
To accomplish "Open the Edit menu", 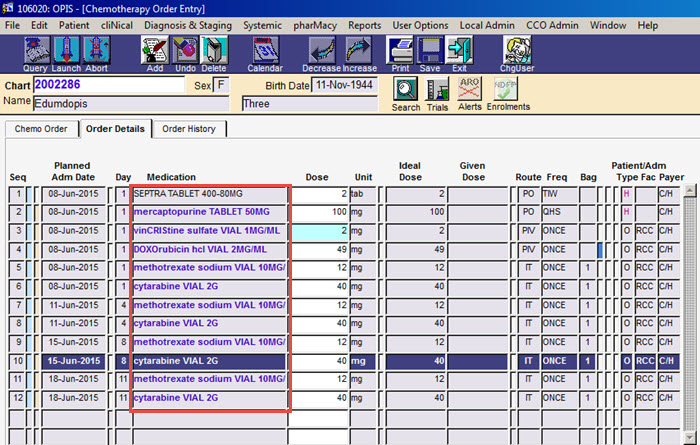I will coord(39,25).
